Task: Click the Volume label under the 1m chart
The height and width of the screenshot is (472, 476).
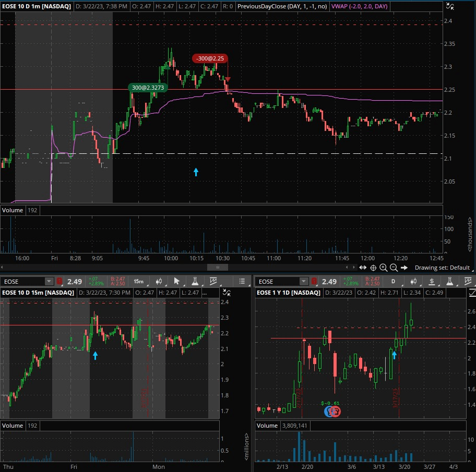Action: [13, 210]
